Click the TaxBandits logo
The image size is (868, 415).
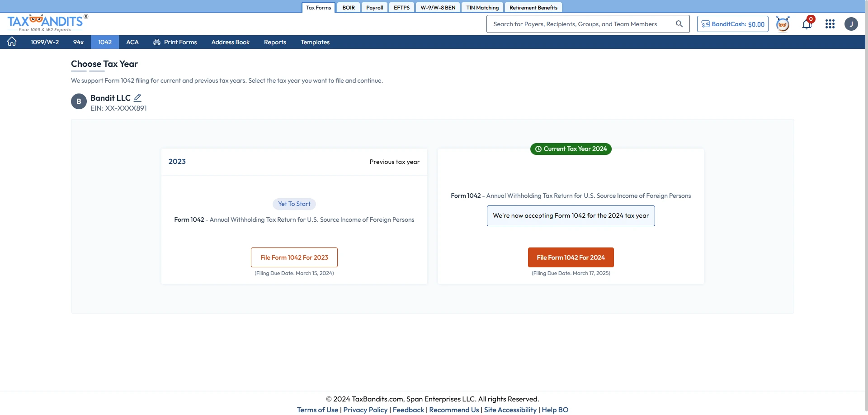(47, 23)
